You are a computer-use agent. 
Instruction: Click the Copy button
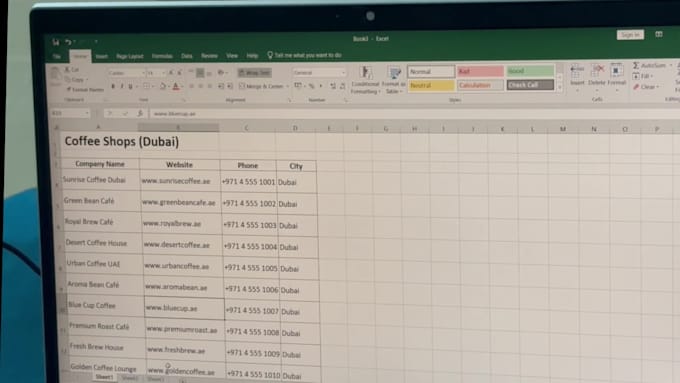coord(75,79)
